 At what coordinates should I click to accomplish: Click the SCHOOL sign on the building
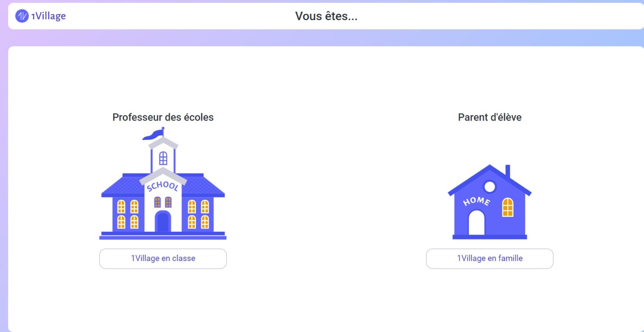pyautogui.click(x=162, y=187)
